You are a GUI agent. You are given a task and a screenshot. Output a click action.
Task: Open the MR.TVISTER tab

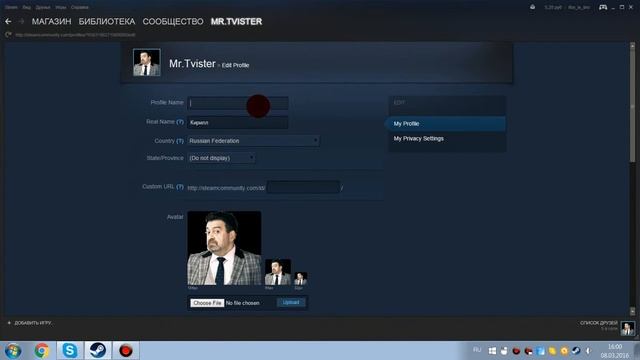[x=236, y=22]
